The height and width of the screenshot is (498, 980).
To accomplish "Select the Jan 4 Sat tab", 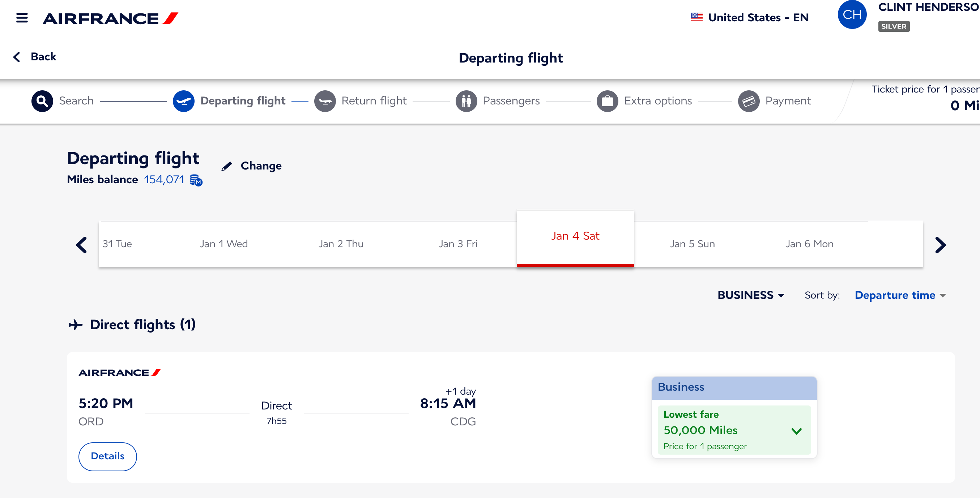I will pyautogui.click(x=575, y=236).
